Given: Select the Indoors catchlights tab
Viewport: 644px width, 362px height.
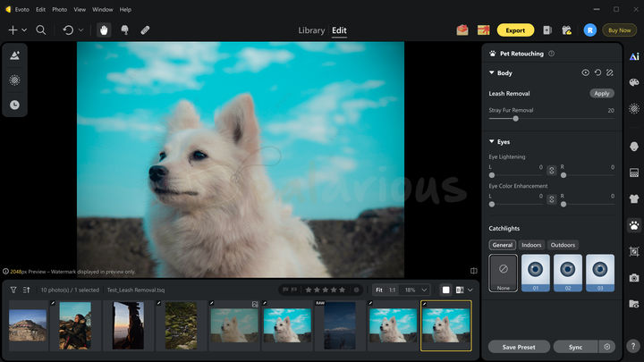Looking at the screenshot, I should 531,245.
